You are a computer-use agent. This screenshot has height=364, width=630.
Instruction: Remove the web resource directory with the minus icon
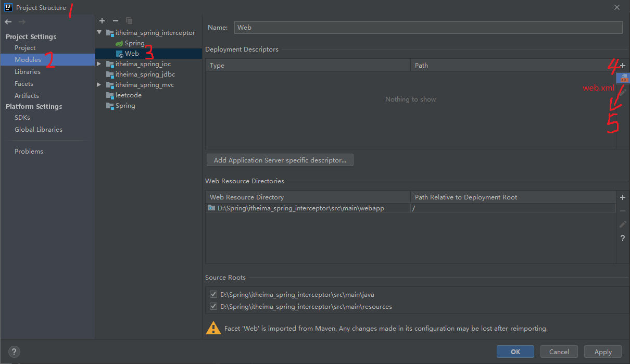[623, 211]
